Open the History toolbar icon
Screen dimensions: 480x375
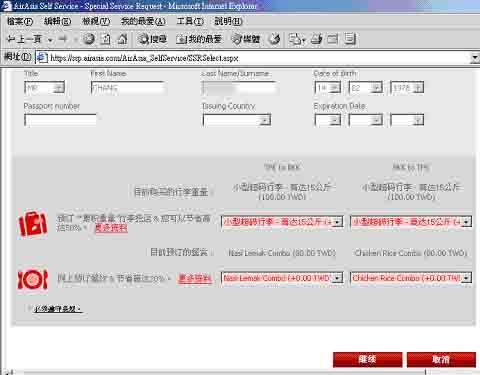coord(274,39)
